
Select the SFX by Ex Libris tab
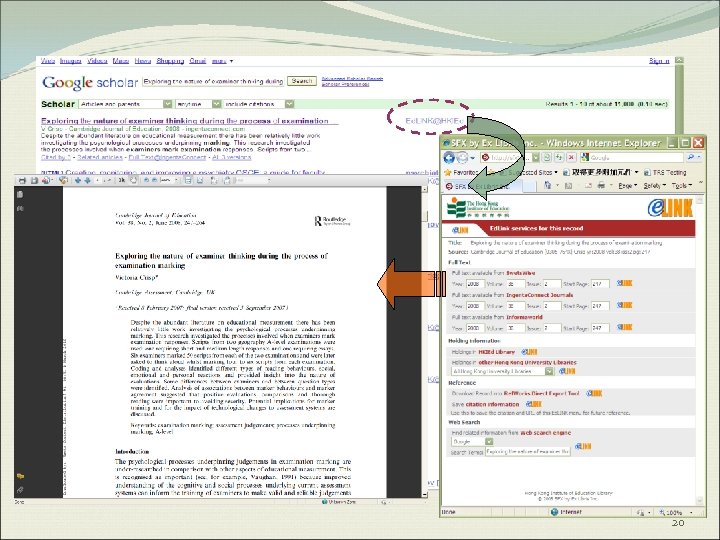[482, 186]
